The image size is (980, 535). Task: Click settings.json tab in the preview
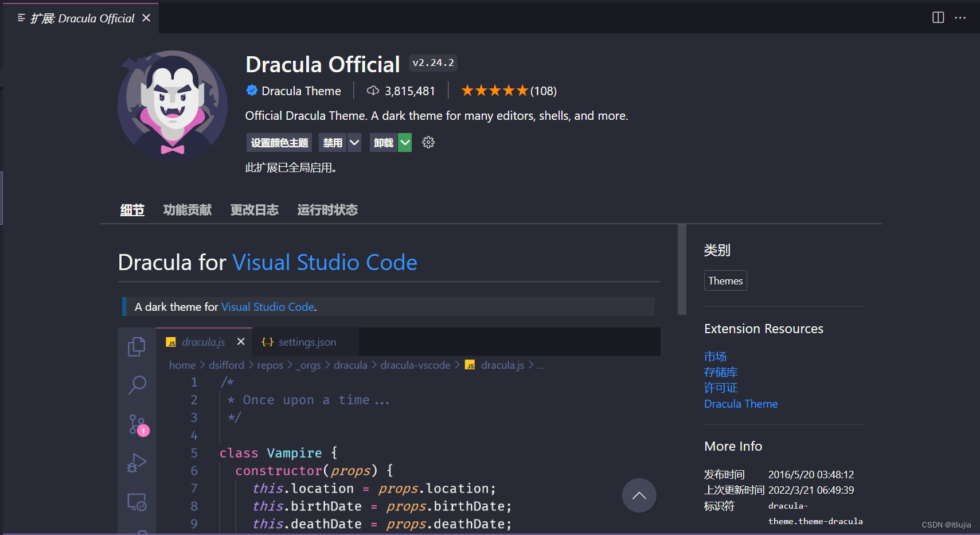[x=307, y=342]
